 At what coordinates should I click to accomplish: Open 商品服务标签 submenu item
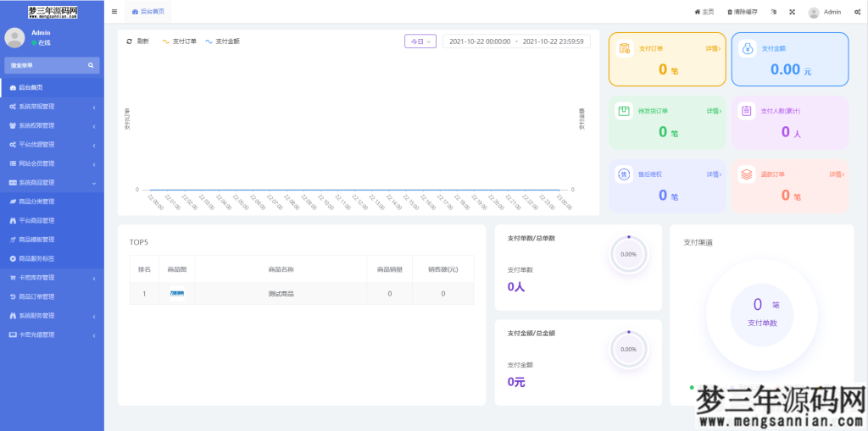point(52,258)
